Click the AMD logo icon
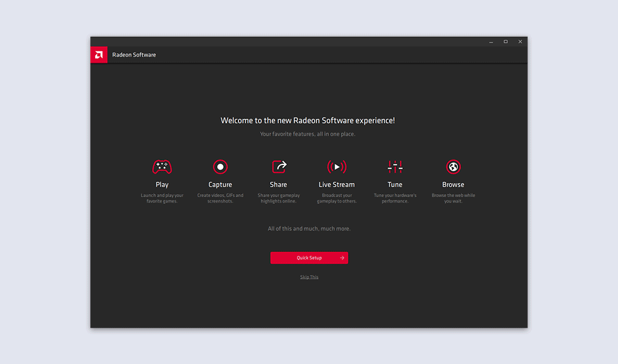 click(99, 55)
